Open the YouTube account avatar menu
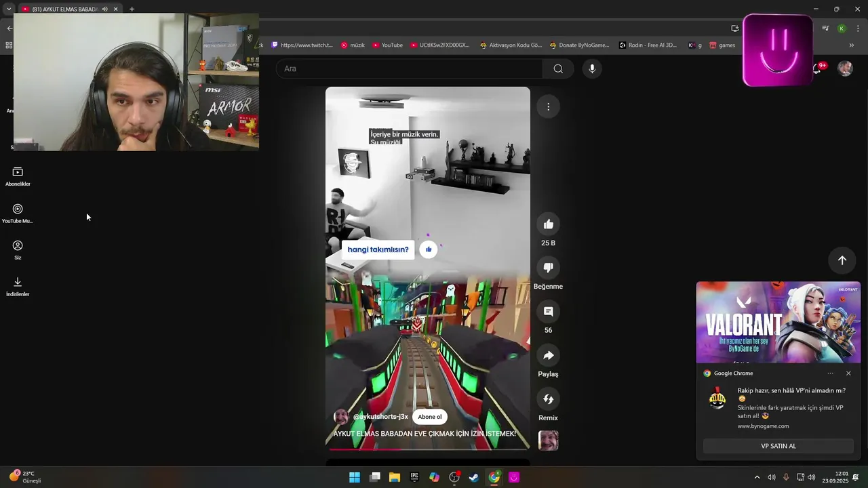868x488 pixels. click(x=845, y=68)
